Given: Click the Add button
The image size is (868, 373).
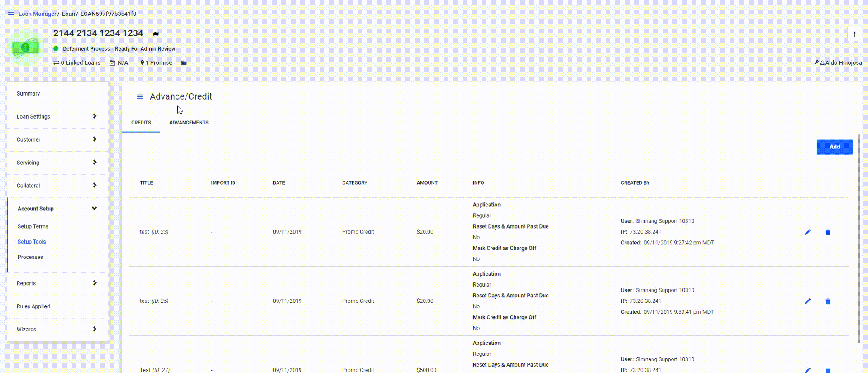Looking at the screenshot, I should coord(835,147).
